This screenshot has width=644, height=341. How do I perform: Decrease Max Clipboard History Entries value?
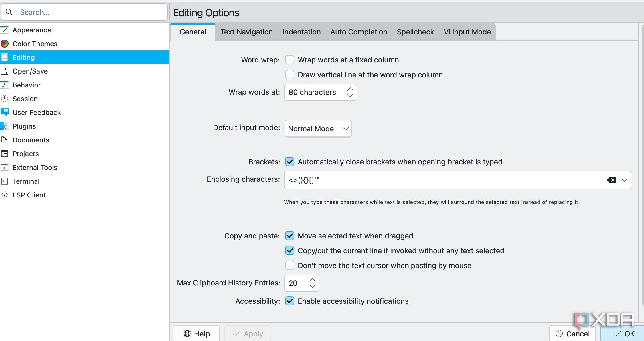(313, 286)
